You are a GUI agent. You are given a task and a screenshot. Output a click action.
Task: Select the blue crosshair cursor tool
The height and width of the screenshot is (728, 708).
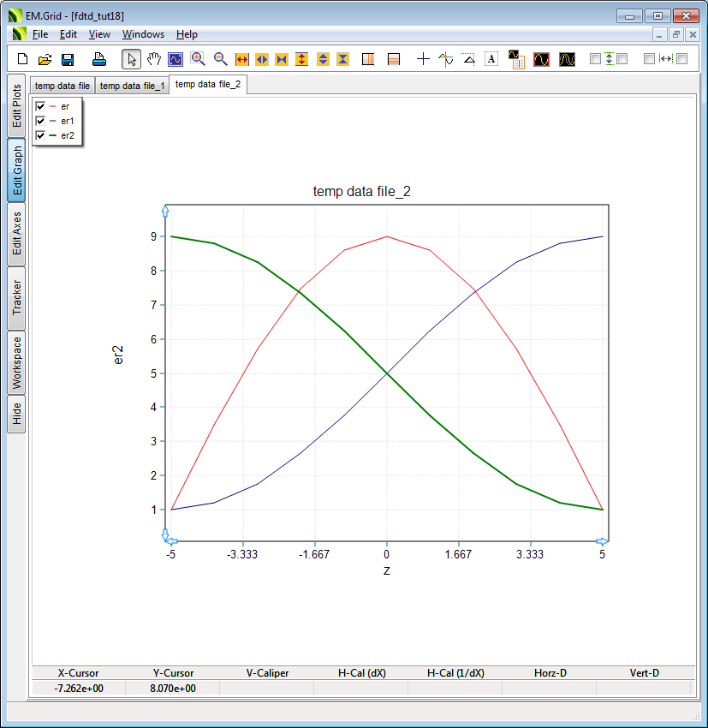tap(423, 59)
